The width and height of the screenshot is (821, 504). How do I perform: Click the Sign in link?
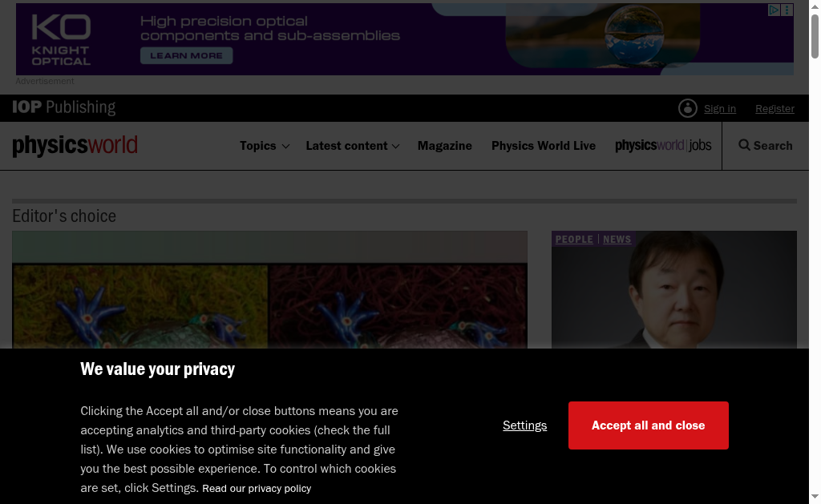719,109
